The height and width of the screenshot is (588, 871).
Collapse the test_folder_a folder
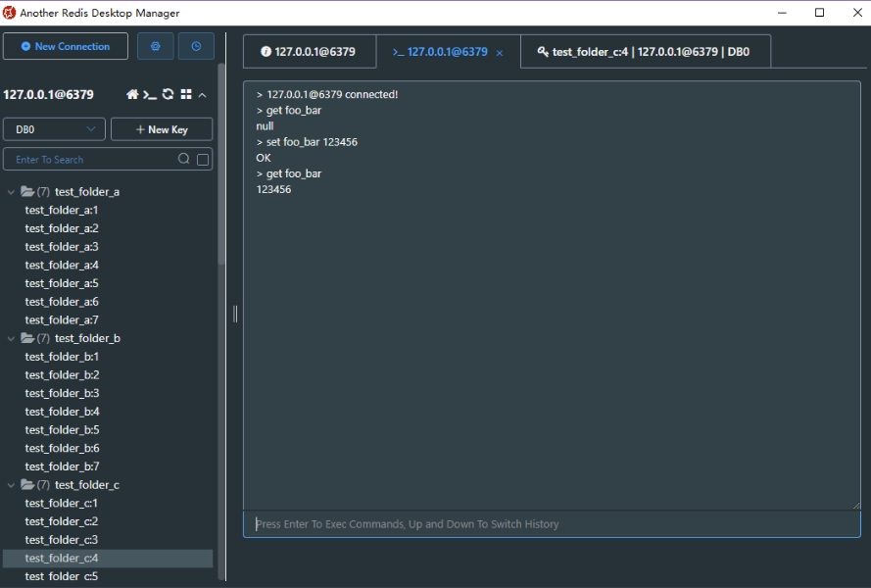click(x=11, y=192)
